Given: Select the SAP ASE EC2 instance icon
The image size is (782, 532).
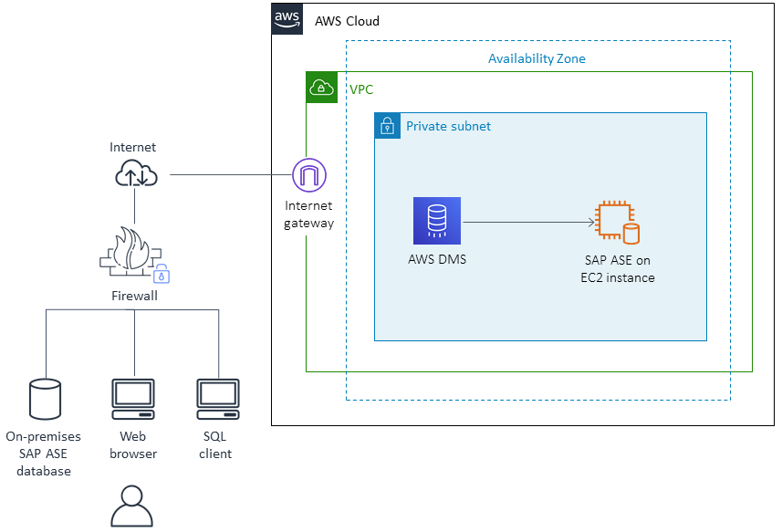Looking at the screenshot, I should point(618,223).
